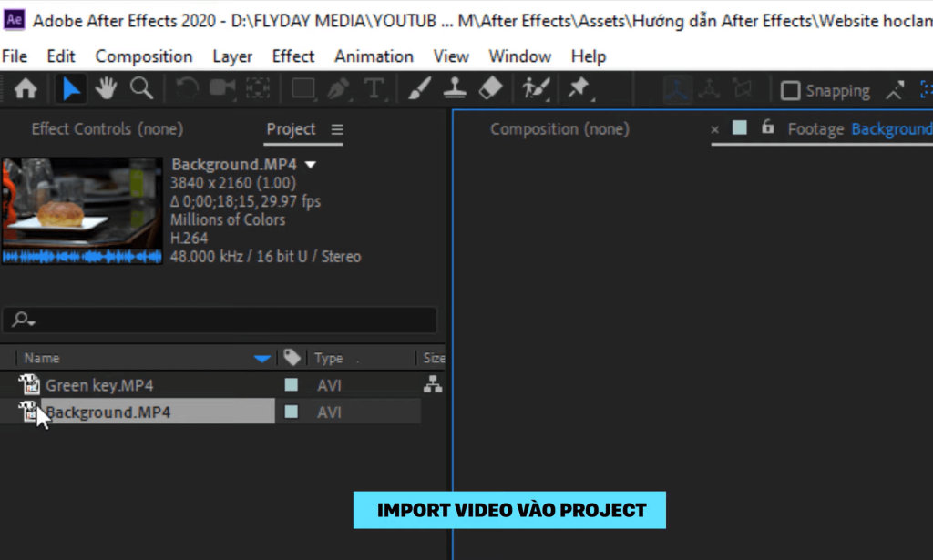Select the Roto Brush tool
The height and width of the screenshot is (560, 933).
[x=534, y=88]
